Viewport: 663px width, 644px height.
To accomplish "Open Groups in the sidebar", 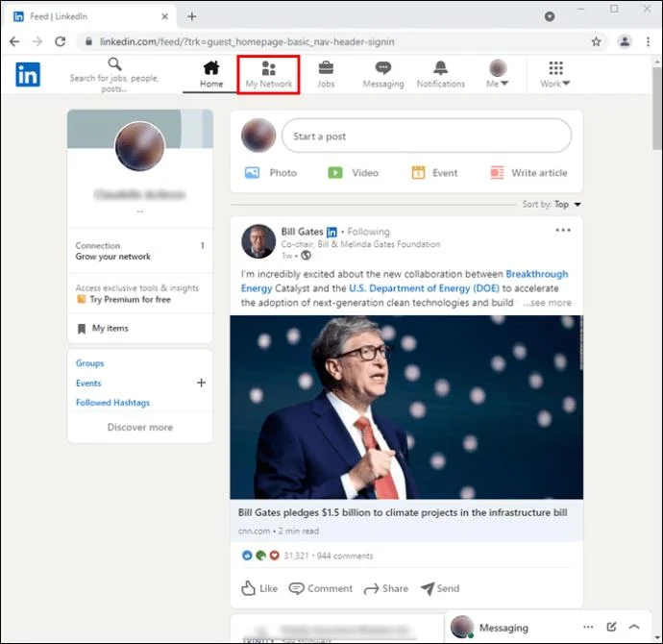I will coord(89,363).
